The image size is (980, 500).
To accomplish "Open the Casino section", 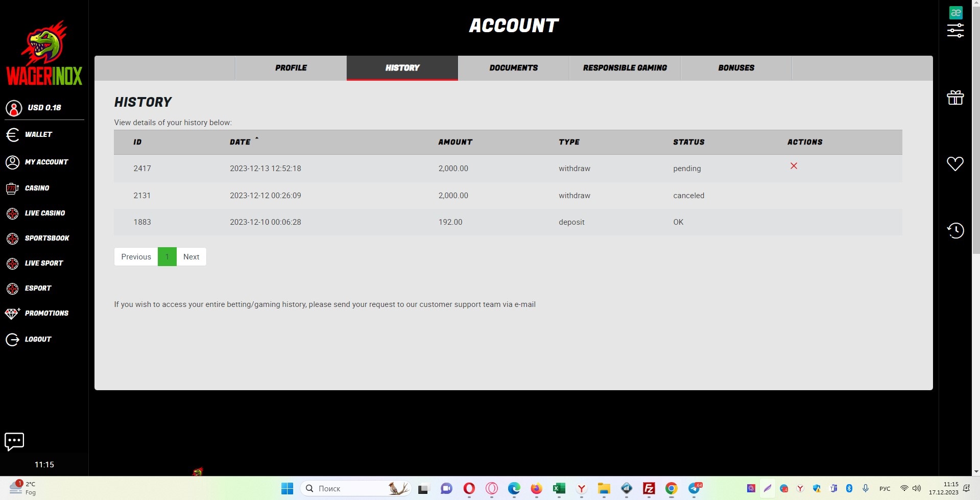I will 28,188.
